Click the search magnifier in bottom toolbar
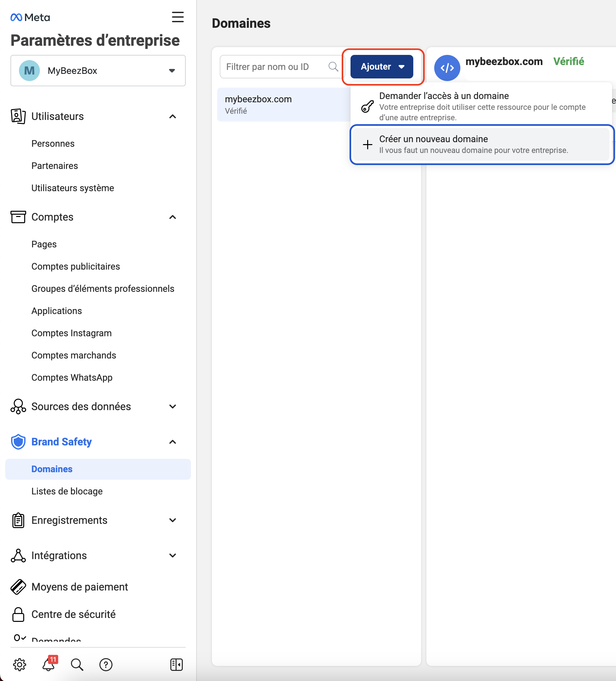616x681 pixels. coord(77,664)
